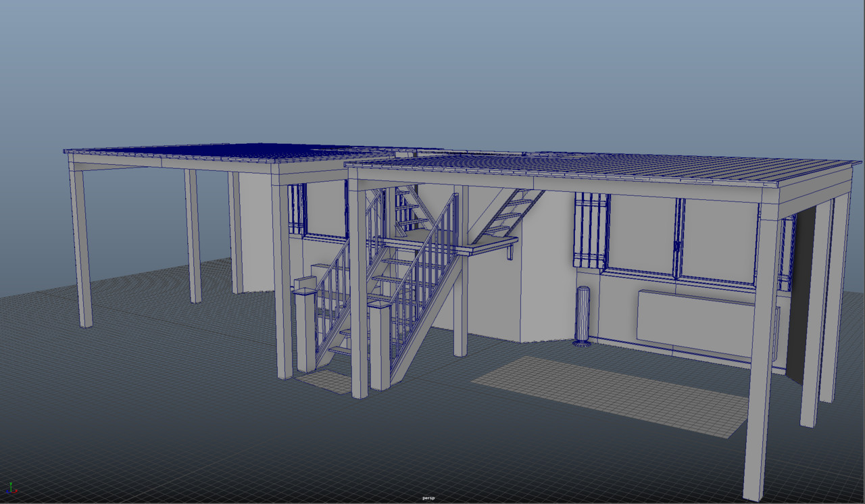Select the stair landing support bracket

pyautogui.click(x=510, y=252)
